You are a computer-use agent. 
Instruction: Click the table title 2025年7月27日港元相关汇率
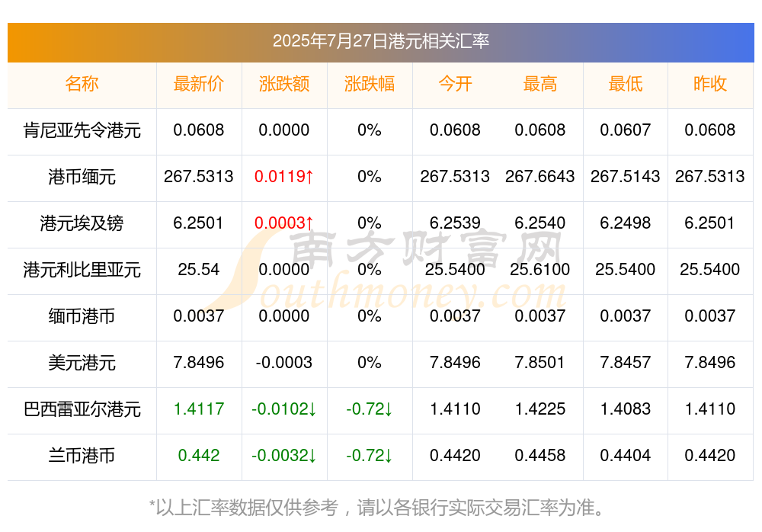(380, 41)
